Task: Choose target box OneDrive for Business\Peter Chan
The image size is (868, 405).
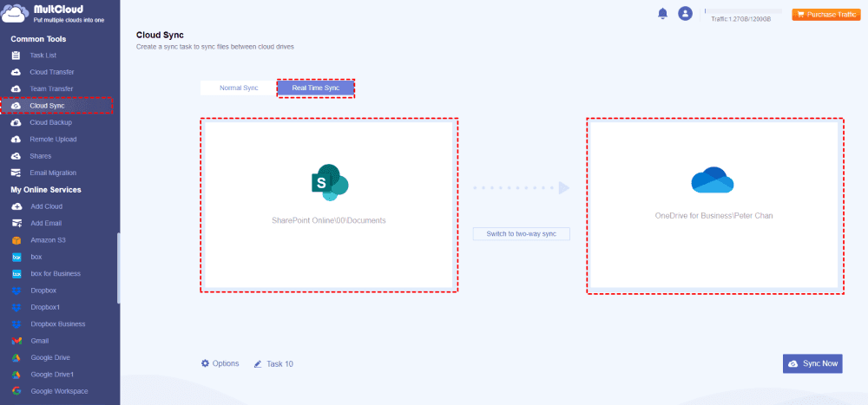Action: [x=714, y=205]
